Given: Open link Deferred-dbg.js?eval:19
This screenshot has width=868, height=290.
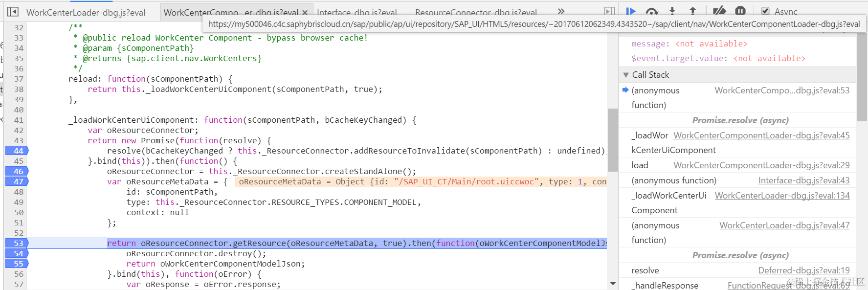Looking at the screenshot, I should (x=804, y=270).
